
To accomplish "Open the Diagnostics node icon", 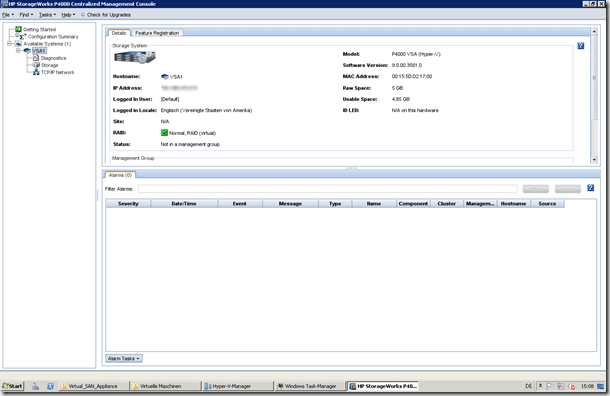I will [x=36, y=58].
